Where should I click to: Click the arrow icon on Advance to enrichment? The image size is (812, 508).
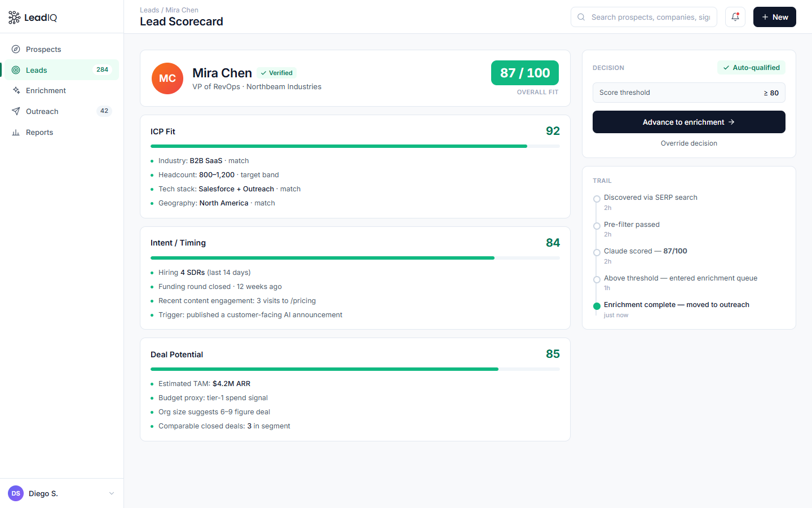pos(731,122)
